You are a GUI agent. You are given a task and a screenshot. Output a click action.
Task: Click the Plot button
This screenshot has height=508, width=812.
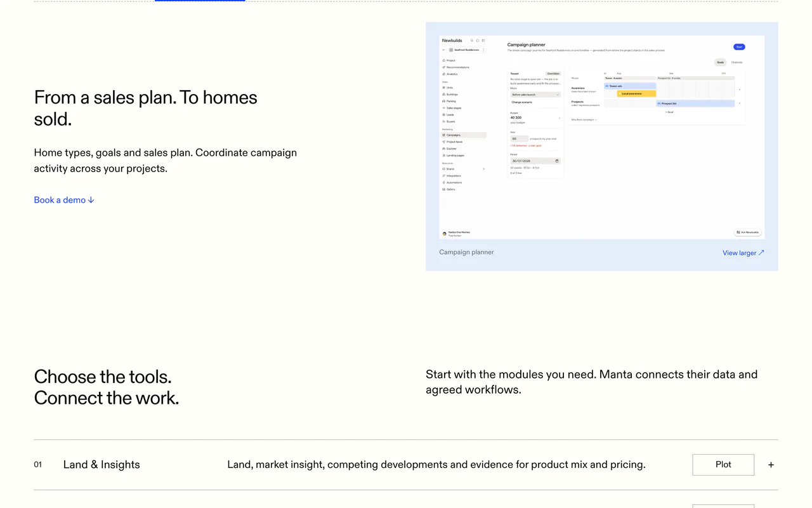723,465
